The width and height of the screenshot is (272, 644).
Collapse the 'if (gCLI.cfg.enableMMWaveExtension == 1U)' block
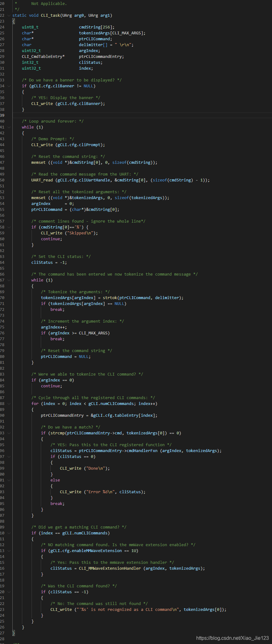(9, 551)
